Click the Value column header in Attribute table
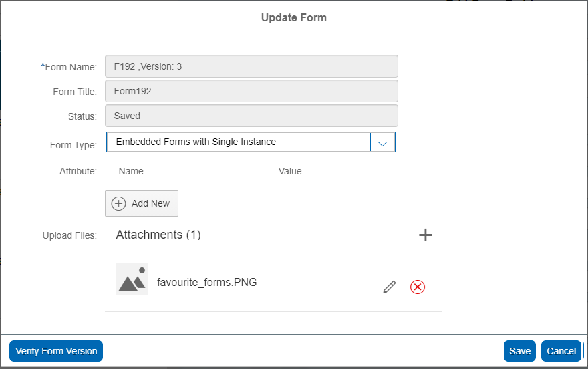 pos(290,171)
